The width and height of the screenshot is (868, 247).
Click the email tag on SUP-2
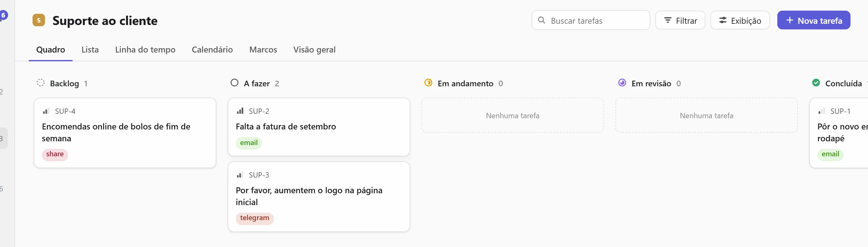tap(249, 143)
